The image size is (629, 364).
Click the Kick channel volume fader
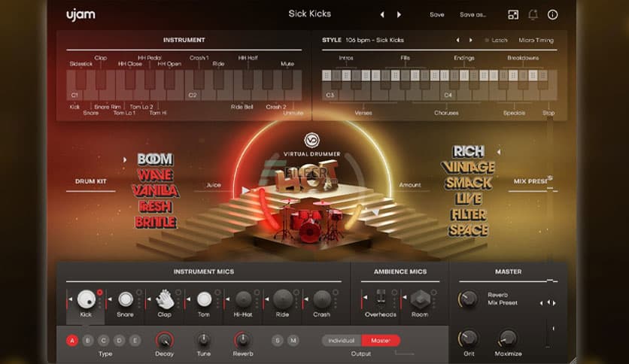70,299
